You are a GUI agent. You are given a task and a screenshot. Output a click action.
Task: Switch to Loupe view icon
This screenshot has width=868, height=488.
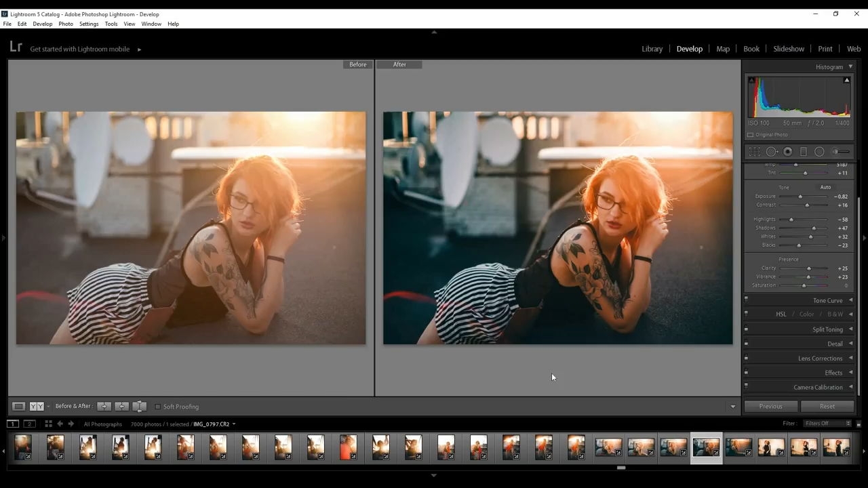coord(18,407)
